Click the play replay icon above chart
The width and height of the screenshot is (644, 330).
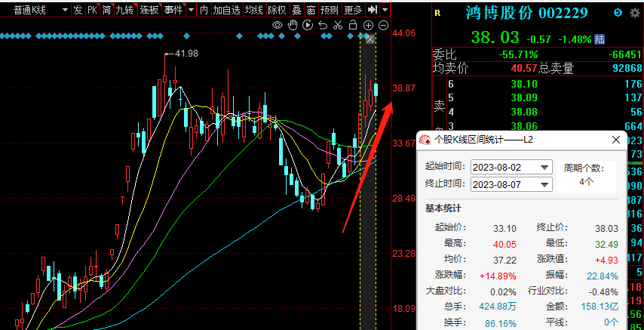(308, 25)
